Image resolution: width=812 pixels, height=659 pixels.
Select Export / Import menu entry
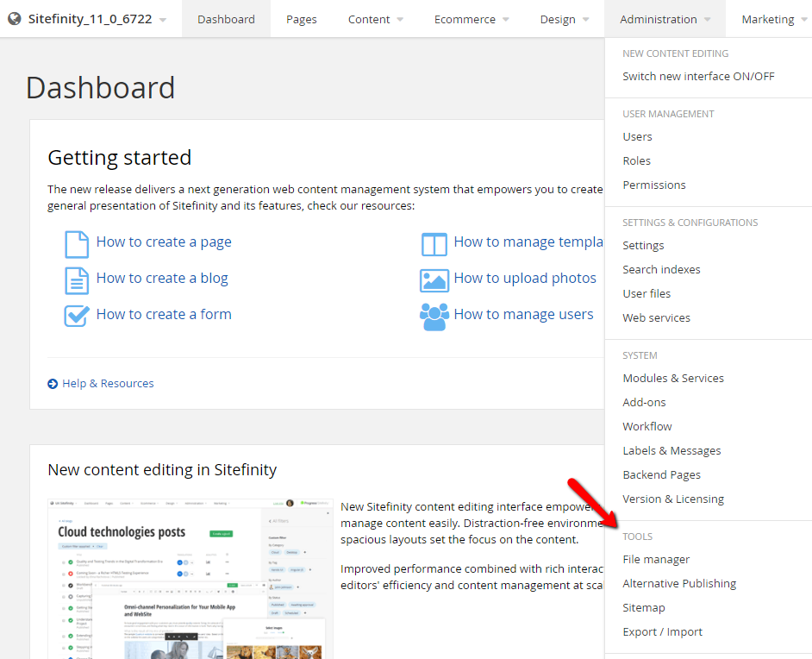coord(662,632)
